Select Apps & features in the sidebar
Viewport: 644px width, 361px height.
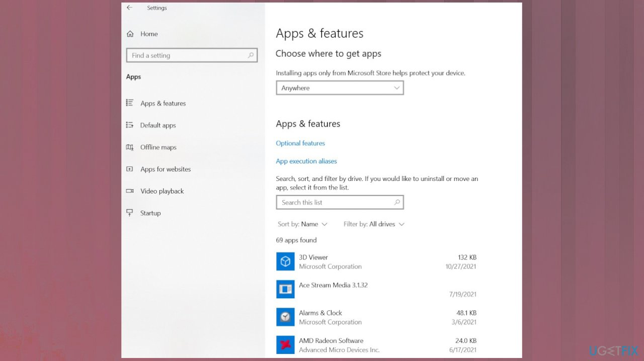pos(163,103)
